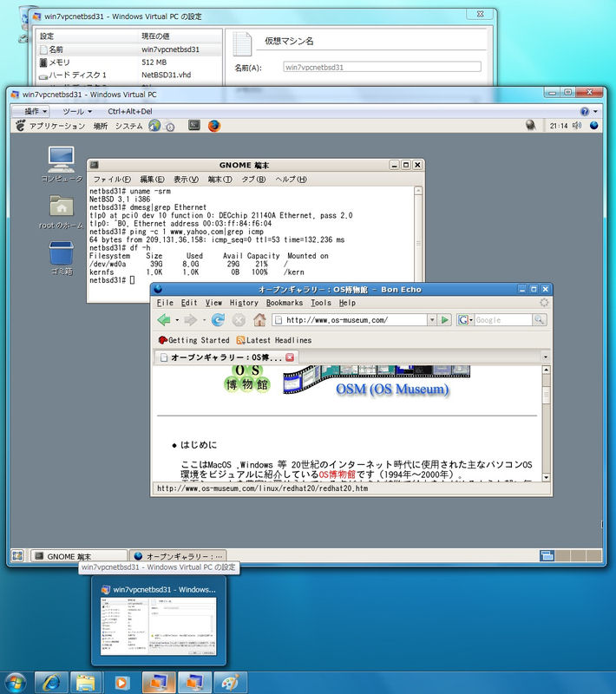Select 名前 row in settings list
616x694 pixels.
(128, 49)
